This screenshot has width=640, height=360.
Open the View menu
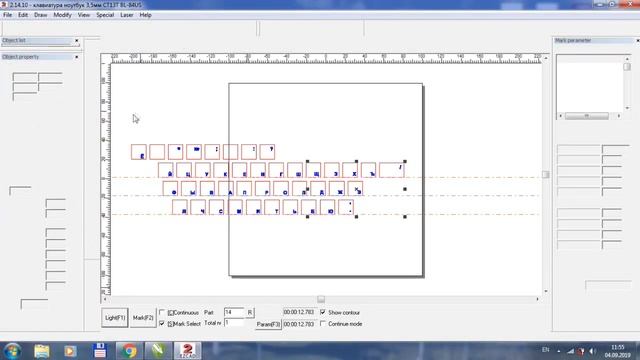click(84, 15)
